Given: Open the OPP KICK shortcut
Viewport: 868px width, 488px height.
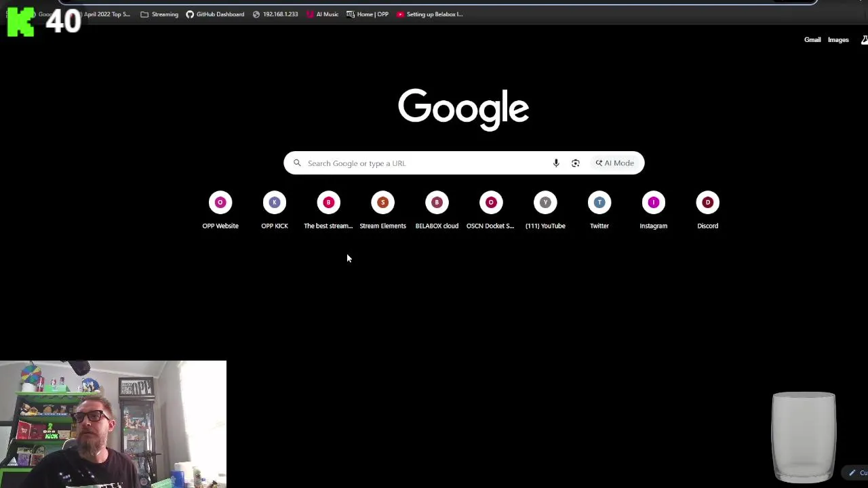Looking at the screenshot, I should click(x=275, y=211).
